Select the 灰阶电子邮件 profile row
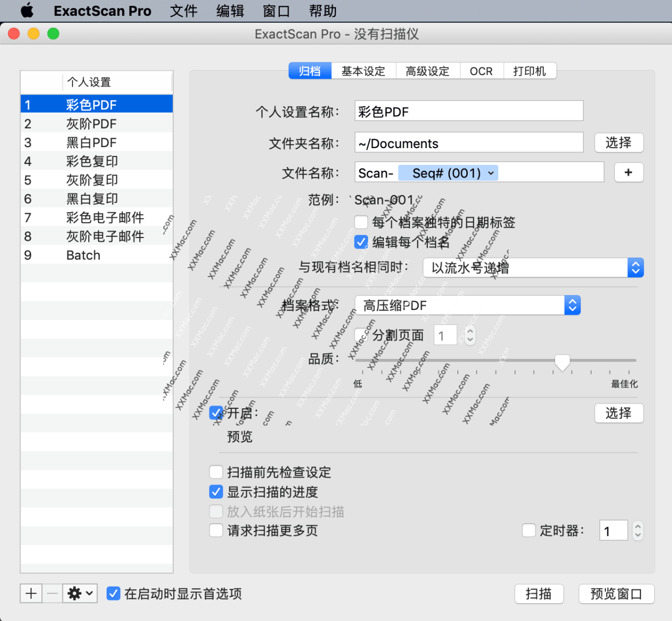The height and width of the screenshot is (621, 672). 97,236
